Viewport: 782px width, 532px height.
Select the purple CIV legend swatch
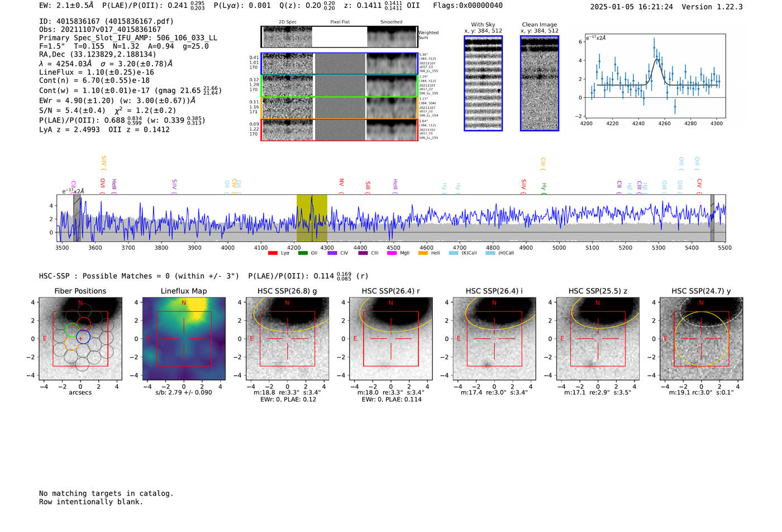tap(332, 253)
